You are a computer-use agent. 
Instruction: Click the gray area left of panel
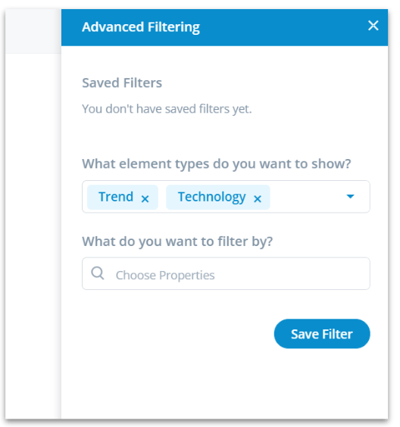tap(33, 31)
